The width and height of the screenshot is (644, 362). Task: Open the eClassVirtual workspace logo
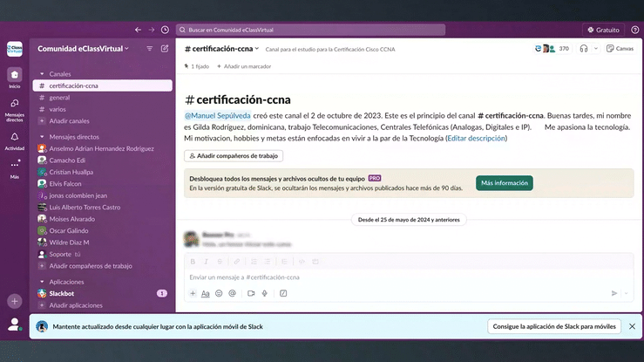[x=14, y=49]
